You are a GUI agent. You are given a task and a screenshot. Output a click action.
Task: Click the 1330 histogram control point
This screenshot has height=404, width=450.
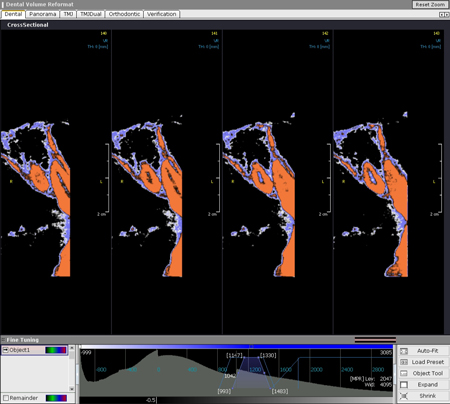[x=259, y=358]
